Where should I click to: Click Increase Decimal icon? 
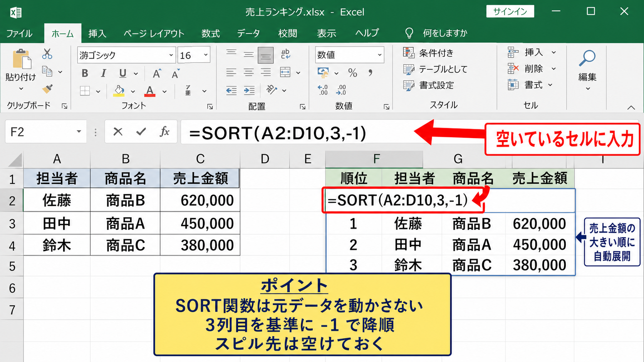coord(323,90)
